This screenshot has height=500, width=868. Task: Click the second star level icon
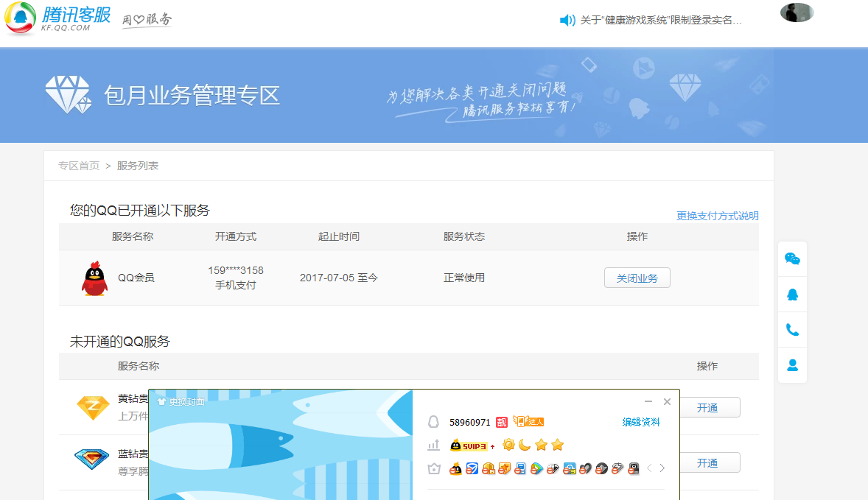click(x=558, y=445)
